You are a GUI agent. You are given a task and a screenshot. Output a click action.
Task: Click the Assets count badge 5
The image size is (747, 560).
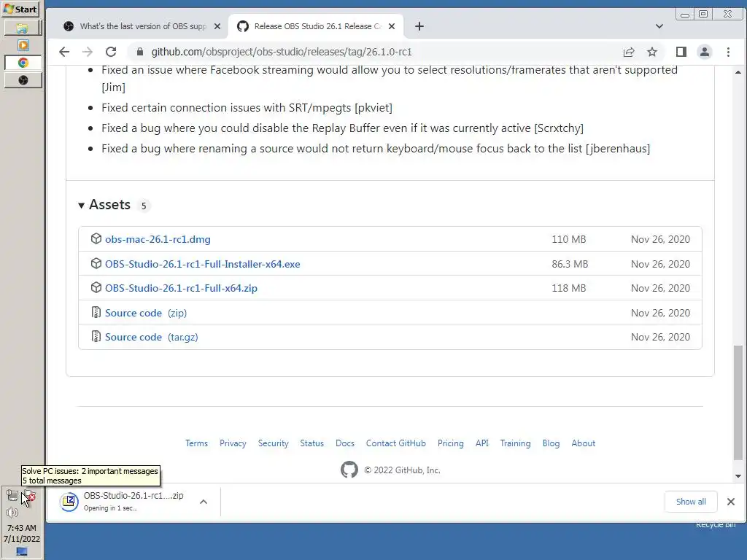144,206
